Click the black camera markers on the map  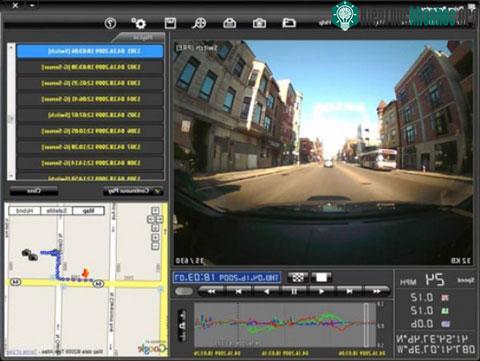point(30,255)
